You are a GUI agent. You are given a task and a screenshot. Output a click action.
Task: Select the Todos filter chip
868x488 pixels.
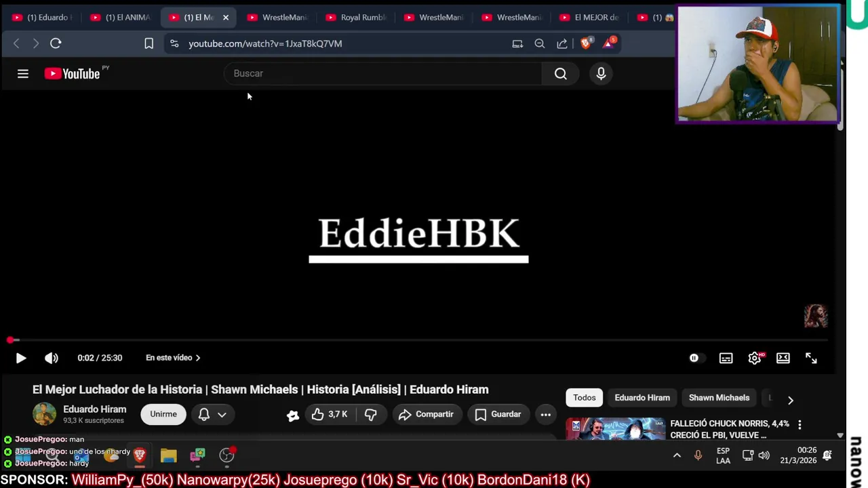[x=585, y=398]
